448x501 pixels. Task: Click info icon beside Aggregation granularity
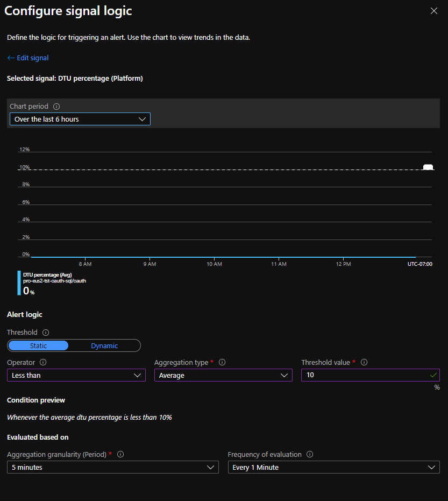[120, 454]
